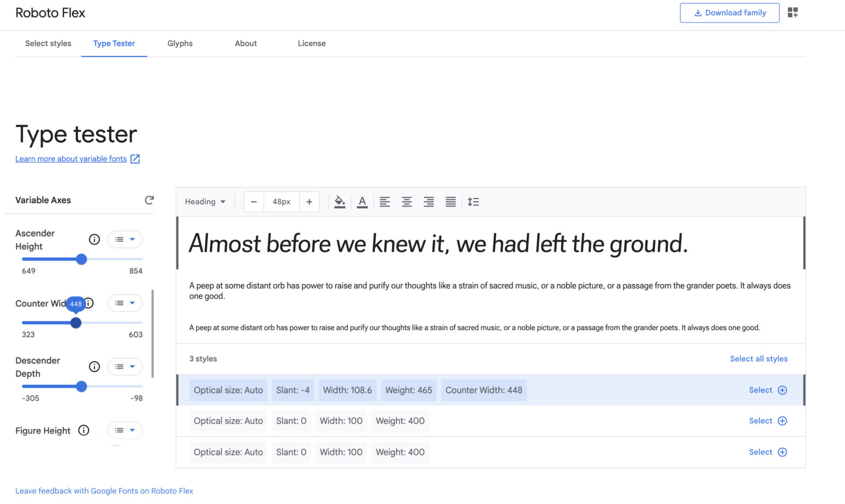Reset the Variable Axes settings

click(x=149, y=200)
